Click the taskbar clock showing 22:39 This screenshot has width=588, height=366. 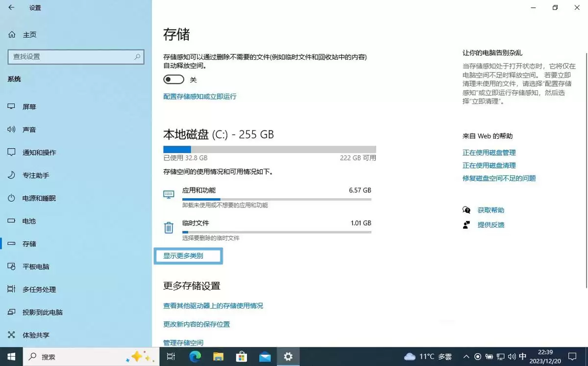(x=545, y=357)
